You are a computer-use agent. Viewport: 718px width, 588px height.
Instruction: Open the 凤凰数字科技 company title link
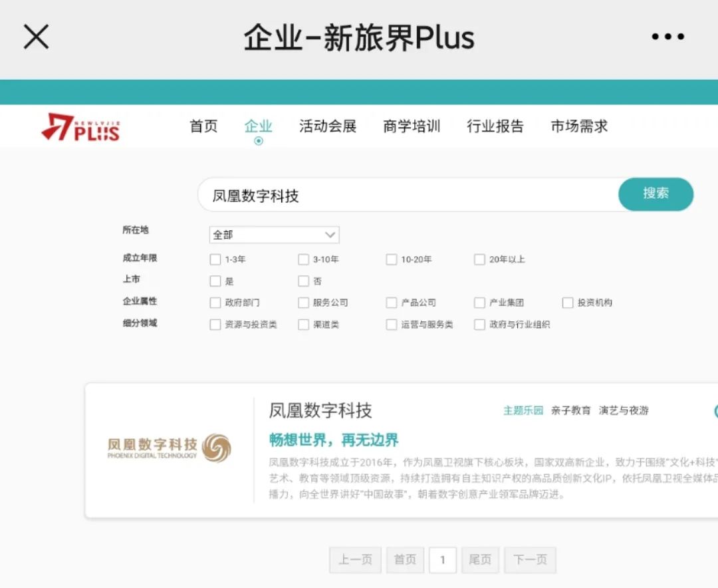[320, 410]
